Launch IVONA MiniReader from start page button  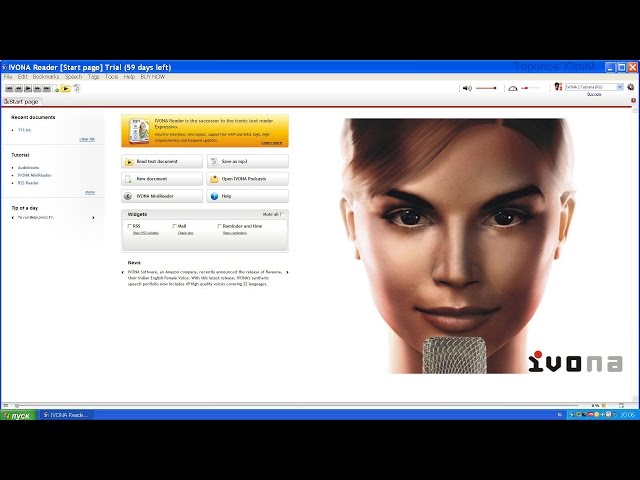click(x=162, y=196)
